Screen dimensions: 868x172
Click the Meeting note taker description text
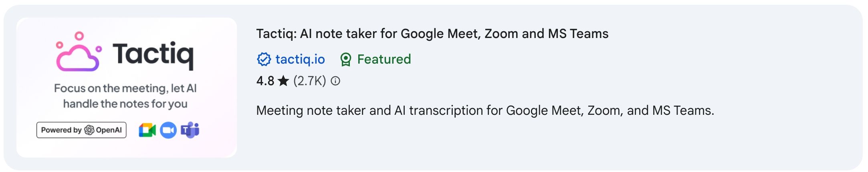pos(485,110)
